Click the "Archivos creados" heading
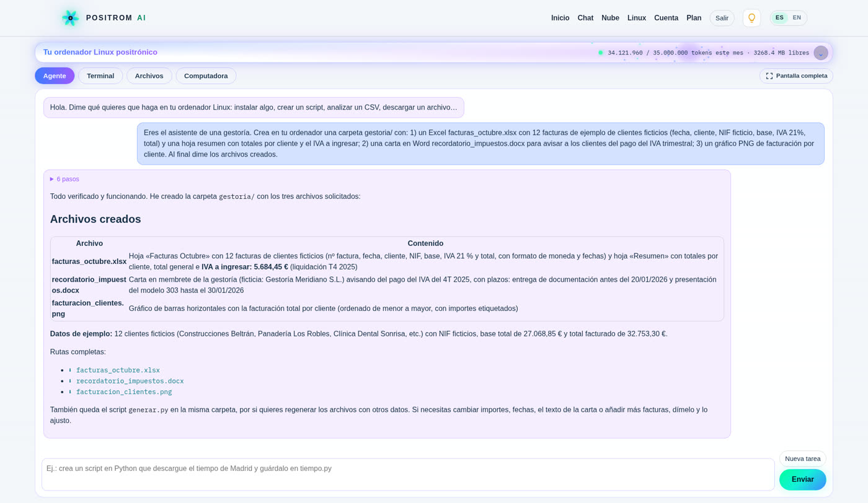The image size is (868, 503). point(95,219)
